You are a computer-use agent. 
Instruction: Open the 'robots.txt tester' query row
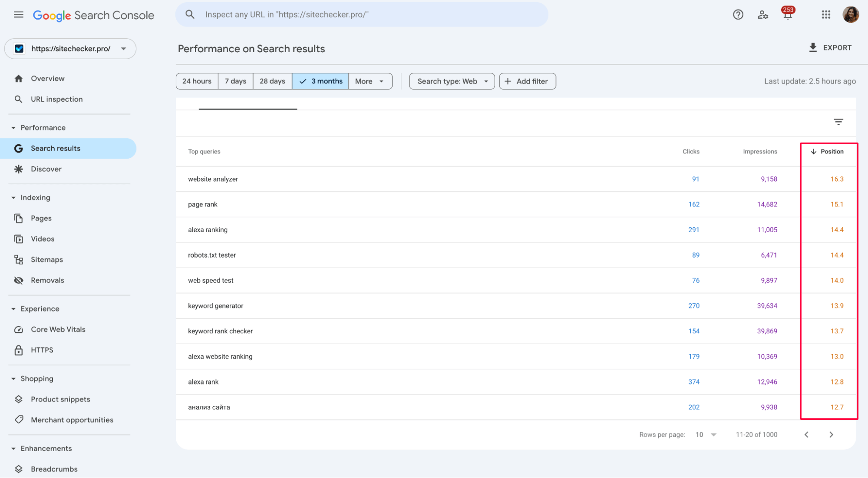pos(516,255)
